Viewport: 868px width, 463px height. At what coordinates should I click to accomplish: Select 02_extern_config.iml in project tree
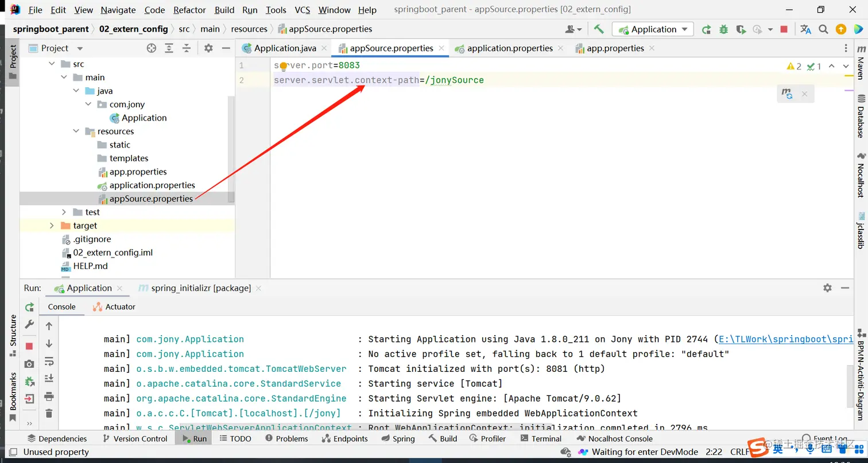pos(113,252)
